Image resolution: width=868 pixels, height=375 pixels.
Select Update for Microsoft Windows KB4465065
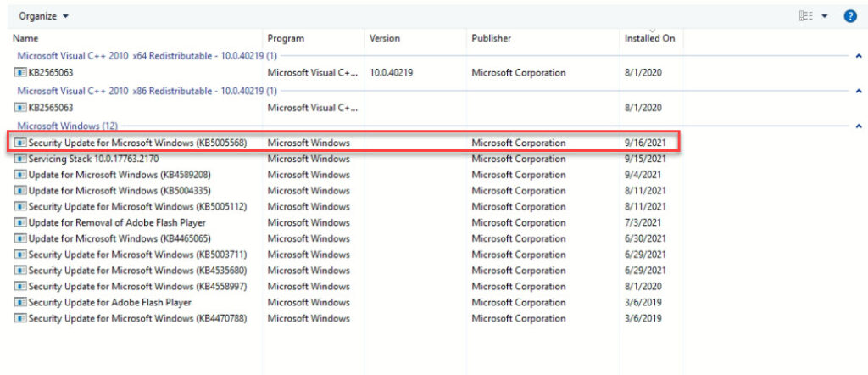[x=120, y=238]
